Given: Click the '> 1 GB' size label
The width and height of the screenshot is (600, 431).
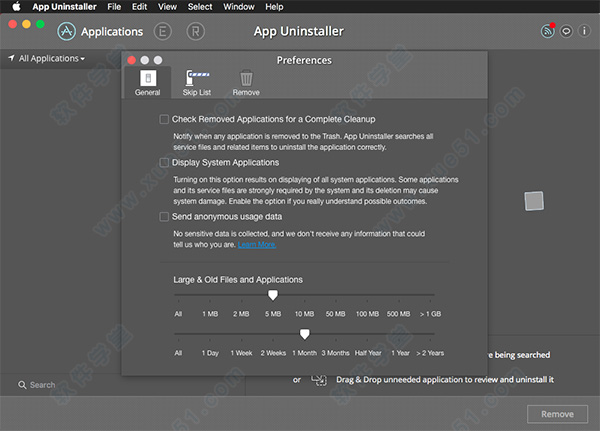Looking at the screenshot, I should [x=430, y=314].
